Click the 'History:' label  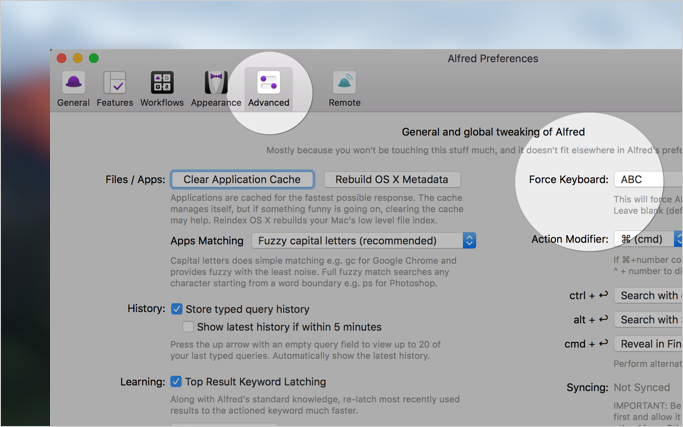146,308
